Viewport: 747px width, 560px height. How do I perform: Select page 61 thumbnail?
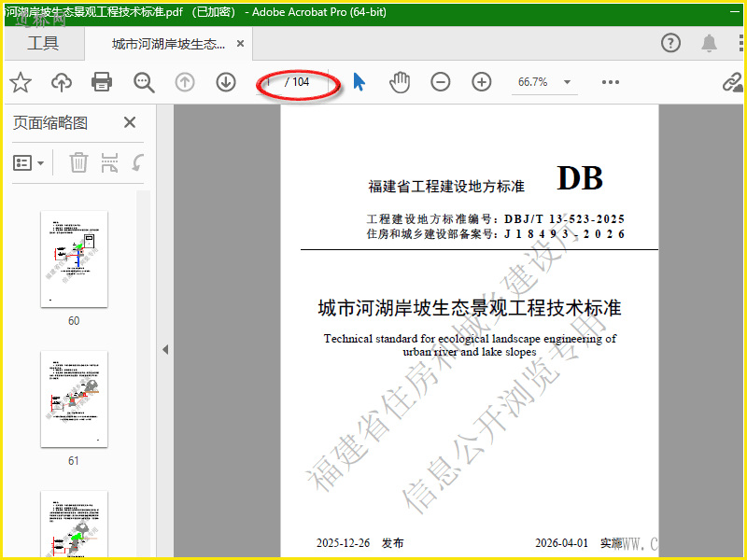74,399
